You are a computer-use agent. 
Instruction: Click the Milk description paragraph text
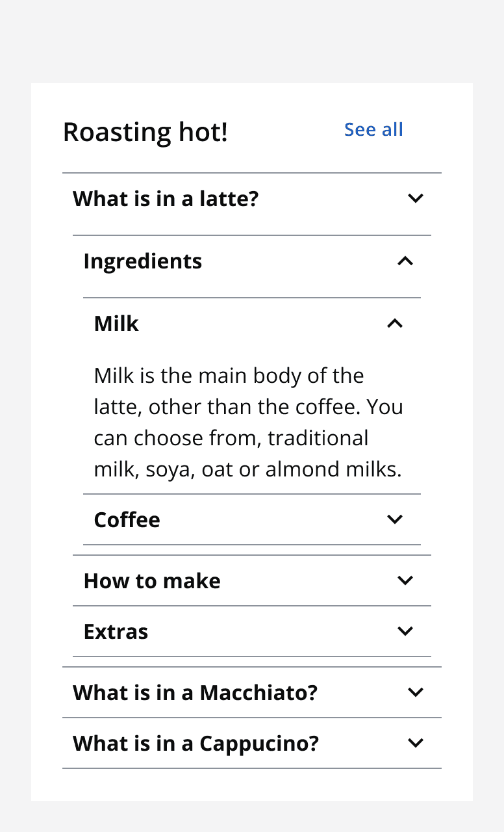tap(248, 422)
